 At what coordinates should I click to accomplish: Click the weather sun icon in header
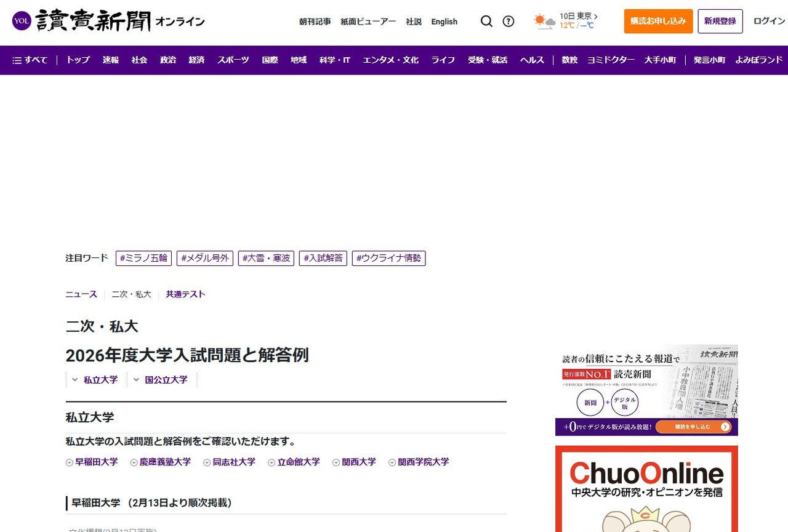541,20
